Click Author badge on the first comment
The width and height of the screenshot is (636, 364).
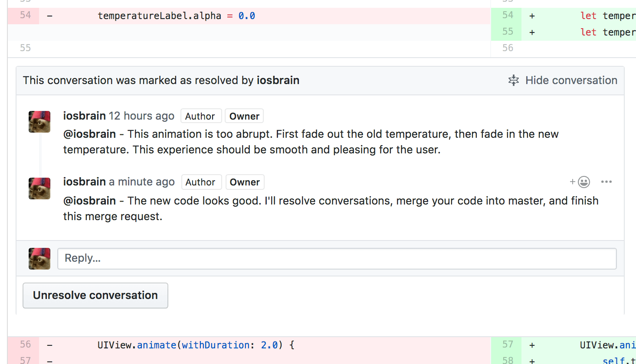pyautogui.click(x=200, y=116)
